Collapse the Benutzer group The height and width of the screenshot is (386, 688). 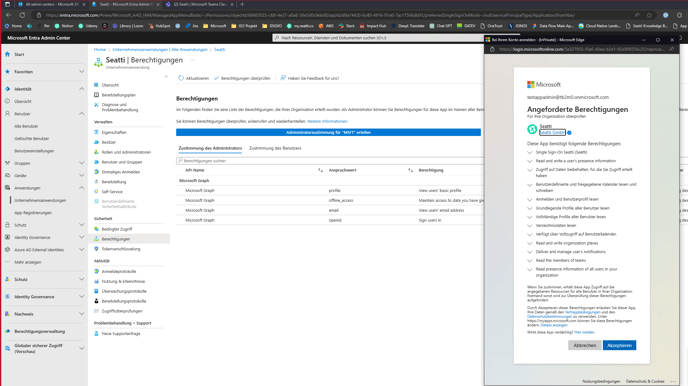[x=82, y=114]
